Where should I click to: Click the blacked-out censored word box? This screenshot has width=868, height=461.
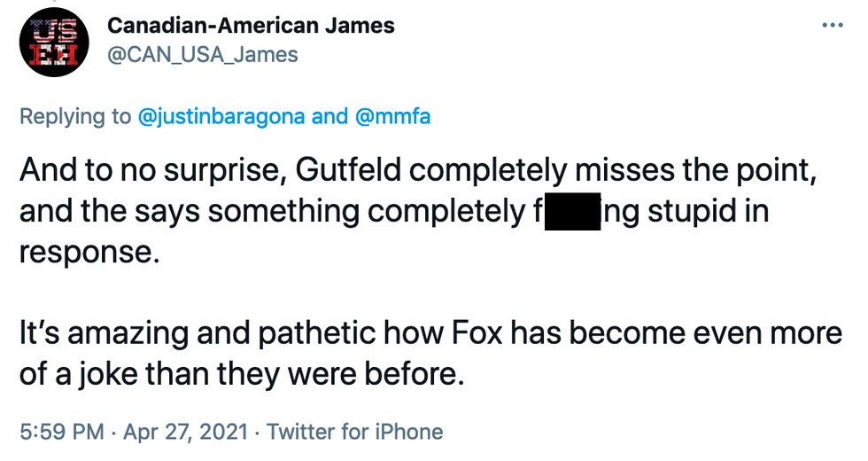(x=572, y=214)
